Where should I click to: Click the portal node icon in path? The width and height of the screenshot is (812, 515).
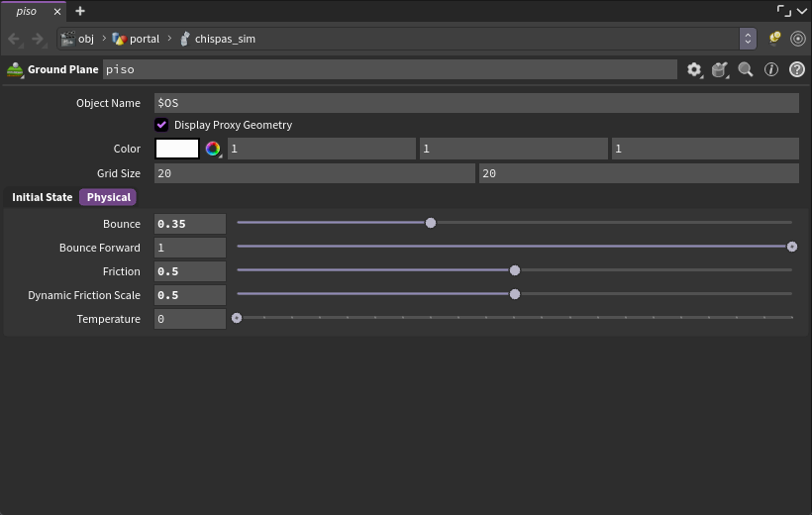[119, 39]
